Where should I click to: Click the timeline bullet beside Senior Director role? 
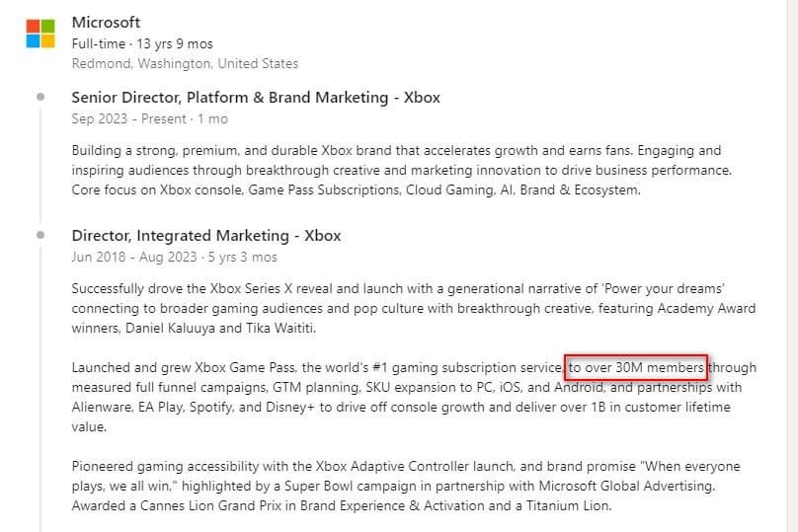(40, 97)
